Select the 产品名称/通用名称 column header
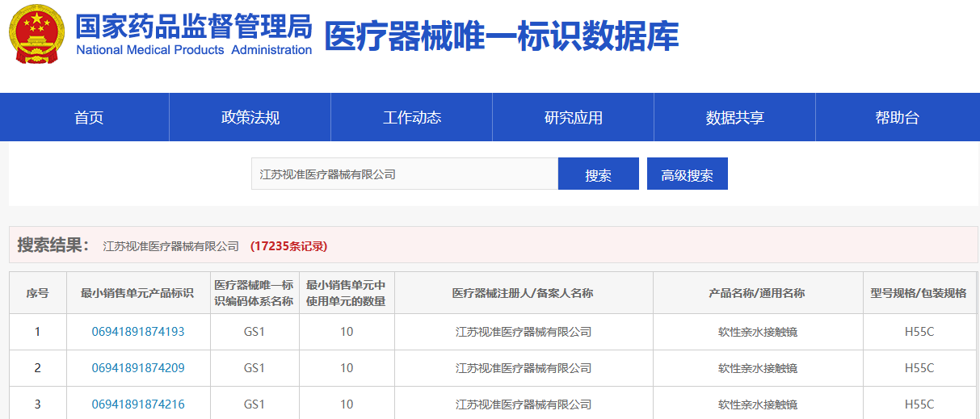Image resolution: width=980 pixels, height=419 pixels. [758, 293]
